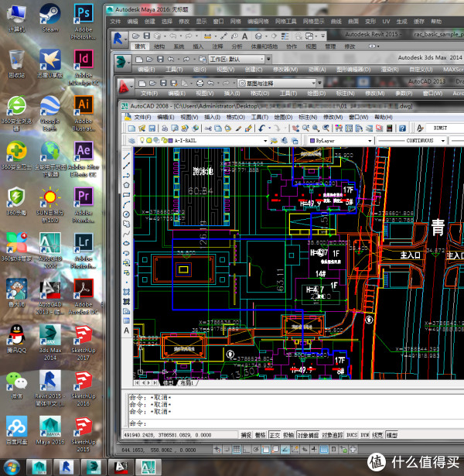Toggle 极轴 polar tracking in AutoCAD 2008 status bar

point(288,435)
